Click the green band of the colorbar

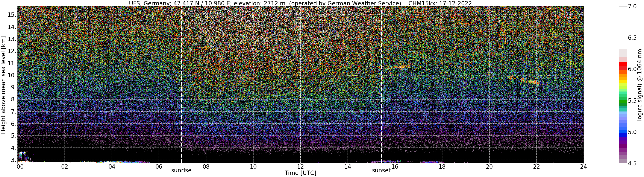click(623, 101)
